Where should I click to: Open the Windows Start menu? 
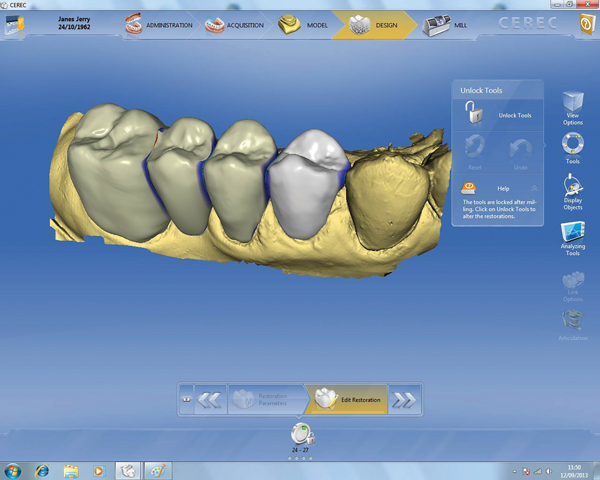pos(14,469)
